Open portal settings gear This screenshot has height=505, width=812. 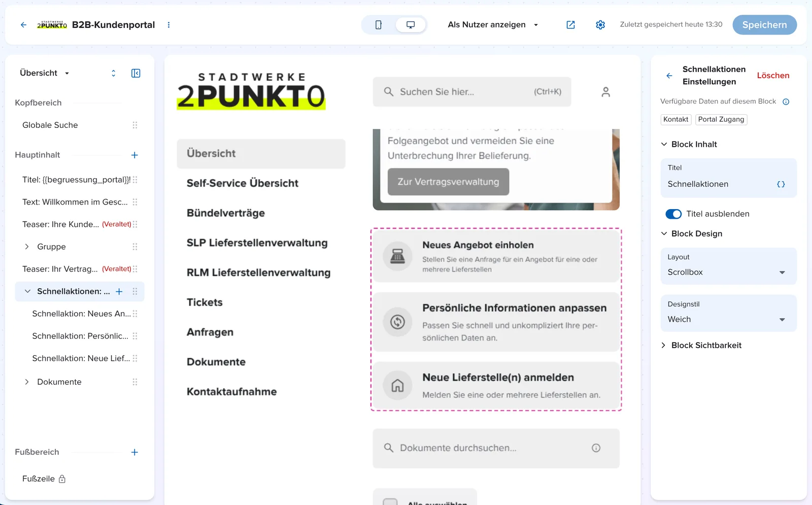pos(600,25)
